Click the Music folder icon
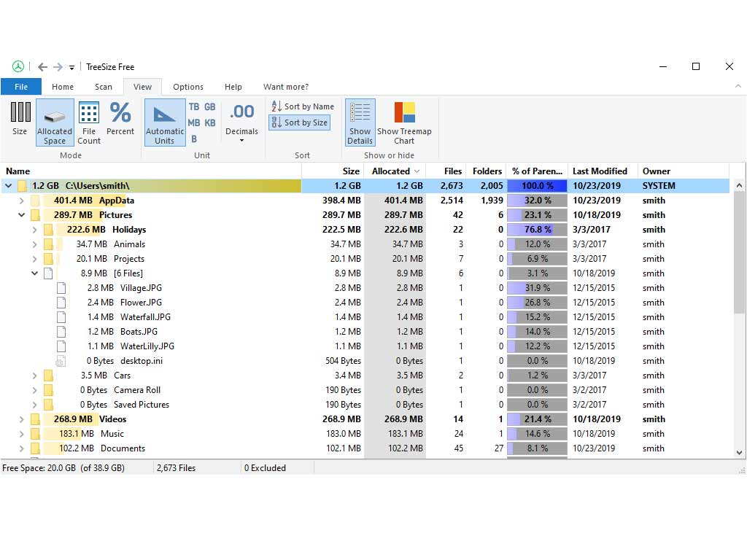Viewport: 747px width, 560px height. click(35, 434)
